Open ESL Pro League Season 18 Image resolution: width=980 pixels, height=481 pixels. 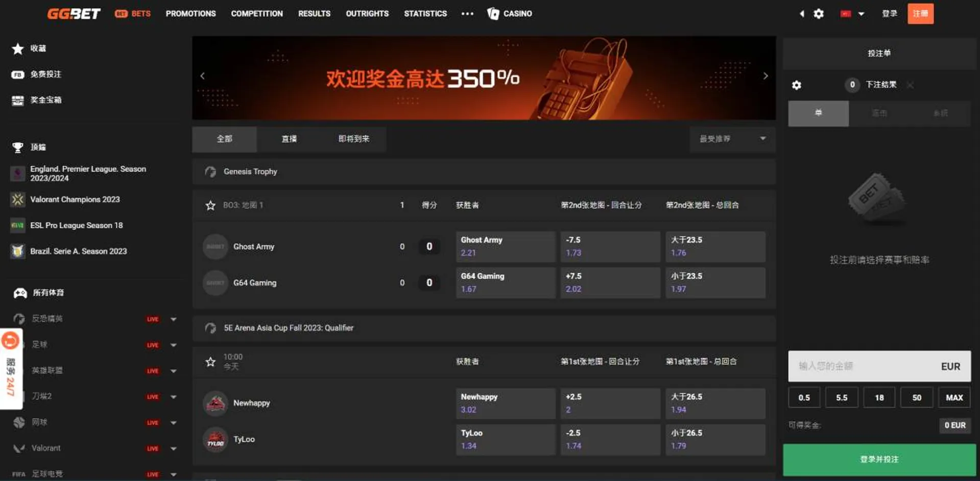point(66,226)
